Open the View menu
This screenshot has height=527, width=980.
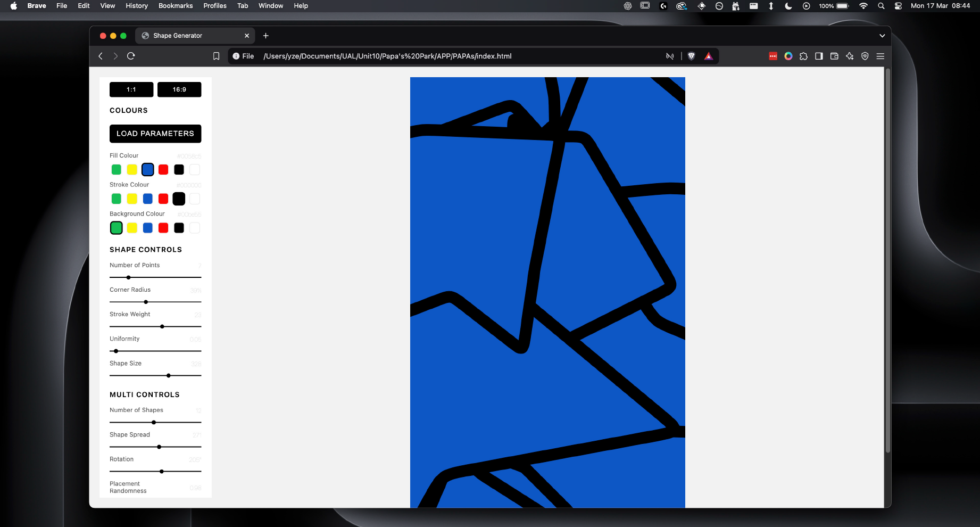click(107, 6)
